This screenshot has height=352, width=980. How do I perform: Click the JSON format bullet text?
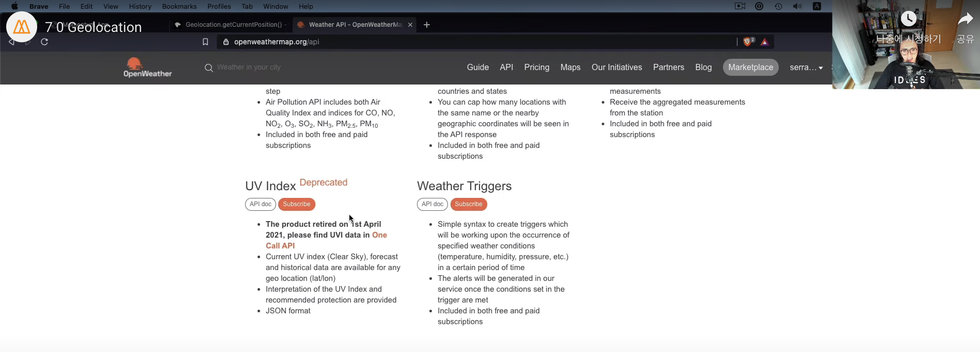coord(288,311)
